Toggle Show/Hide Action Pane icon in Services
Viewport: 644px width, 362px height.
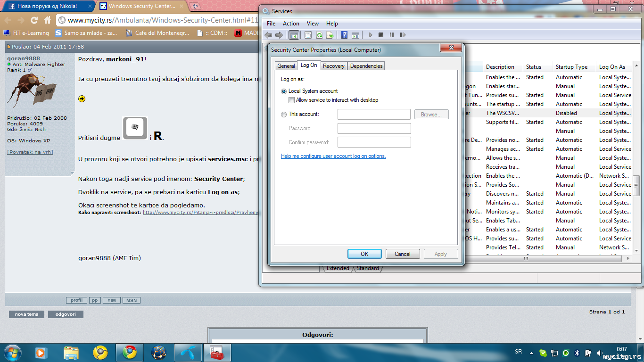point(355,35)
